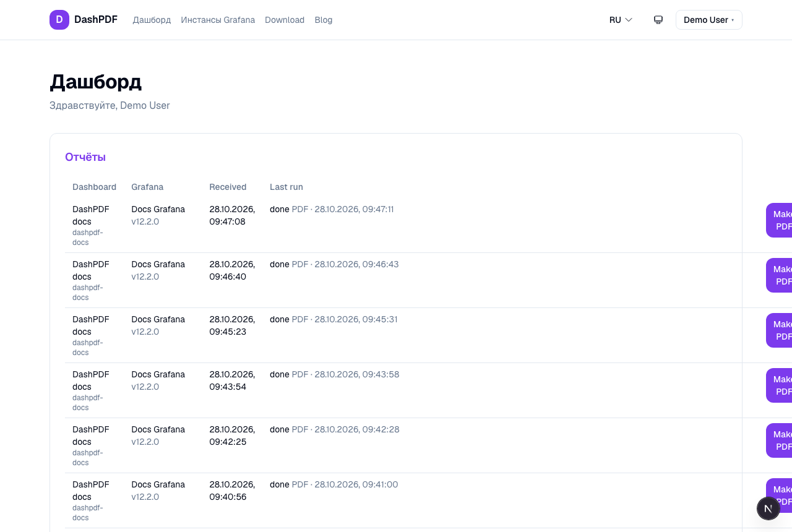This screenshot has height=532, width=792.
Task: Select the Received cell 28.10.2026, 09:43:54
Action: pyautogui.click(x=232, y=380)
